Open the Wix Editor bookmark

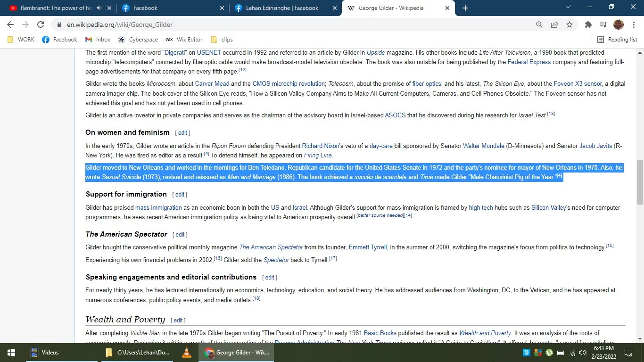[x=184, y=40]
